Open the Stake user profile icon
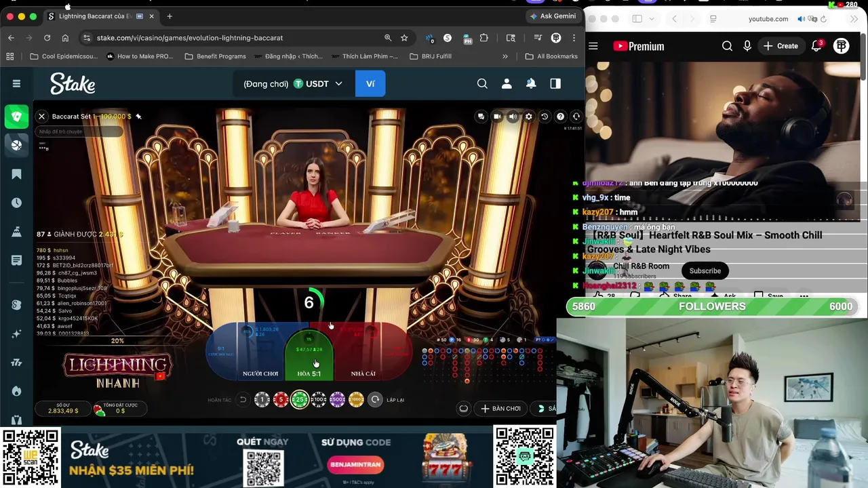Viewport: 868px width, 488px height. [507, 83]
